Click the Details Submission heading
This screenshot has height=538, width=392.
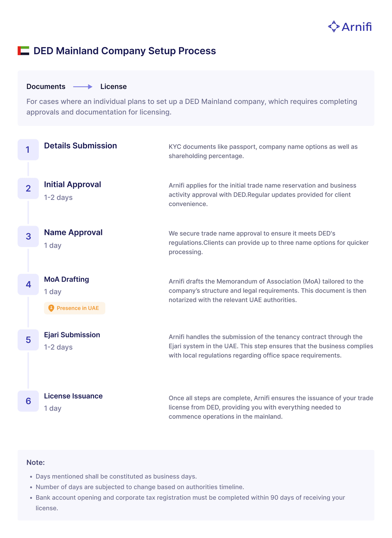point(81,146)
